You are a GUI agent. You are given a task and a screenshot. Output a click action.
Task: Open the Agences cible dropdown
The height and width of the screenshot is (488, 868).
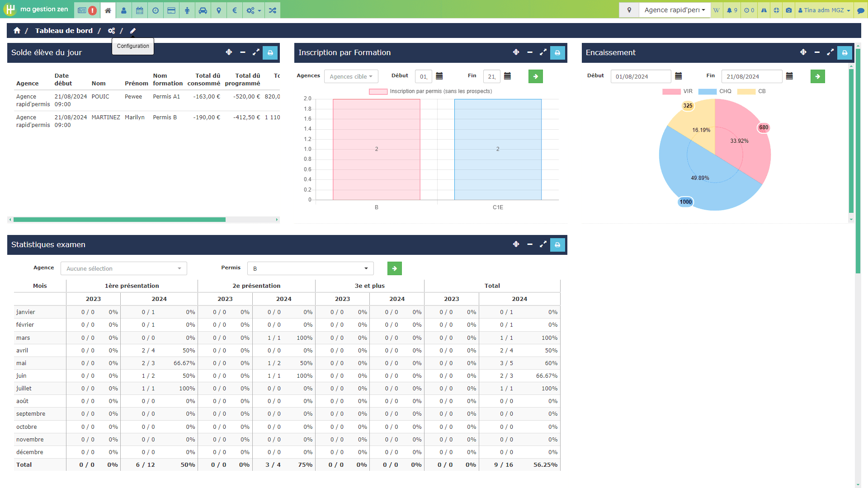(x=351, y=76)
